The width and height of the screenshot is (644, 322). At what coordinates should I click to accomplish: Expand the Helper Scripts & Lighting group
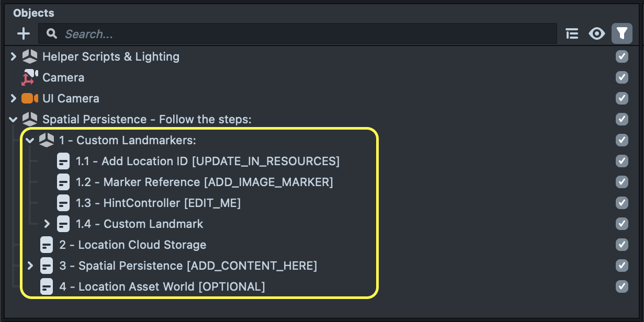pyautogui.click(x=14, y=56)
